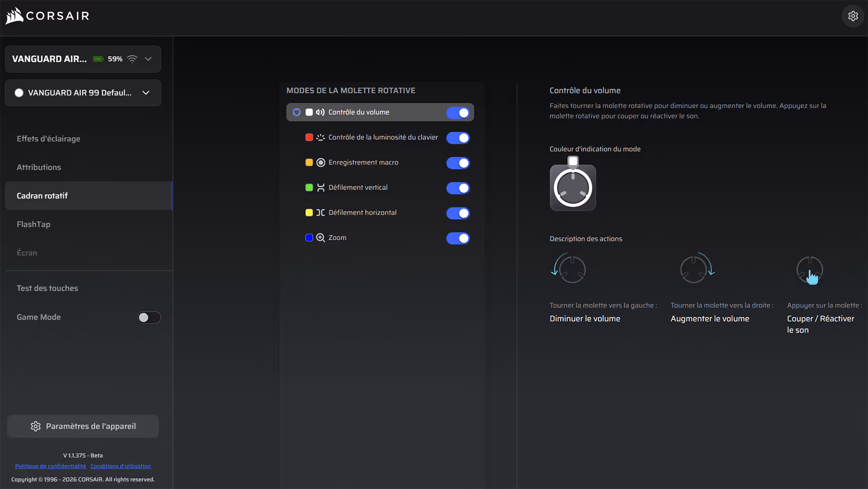Open the VANGUARD AIR 99 Default profile dropdown
This screenshot has height=489, width=868.
pos(83,93)
